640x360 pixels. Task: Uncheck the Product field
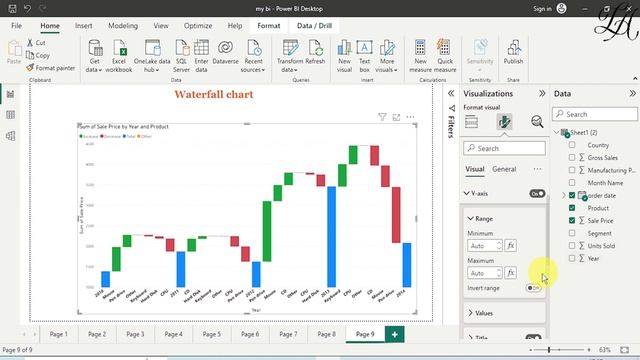click(x=572, y=208)
